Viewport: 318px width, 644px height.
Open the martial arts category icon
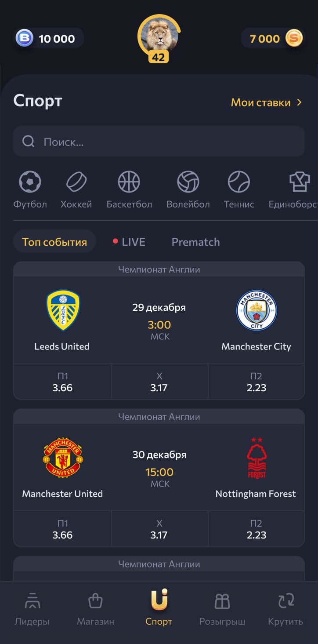point(300,182)
